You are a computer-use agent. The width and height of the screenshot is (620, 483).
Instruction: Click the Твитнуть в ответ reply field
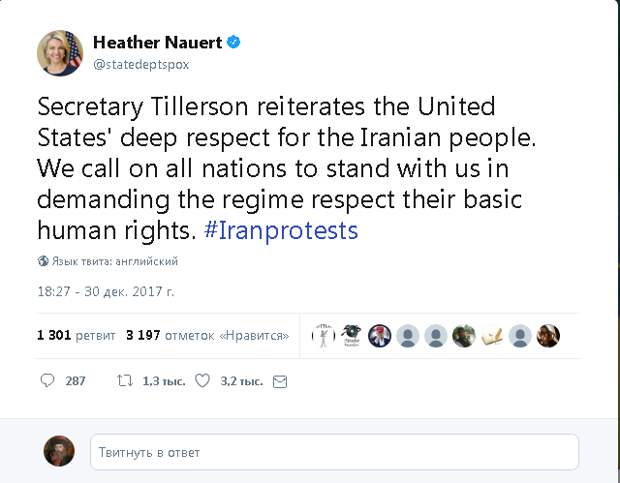click(335, 452)
